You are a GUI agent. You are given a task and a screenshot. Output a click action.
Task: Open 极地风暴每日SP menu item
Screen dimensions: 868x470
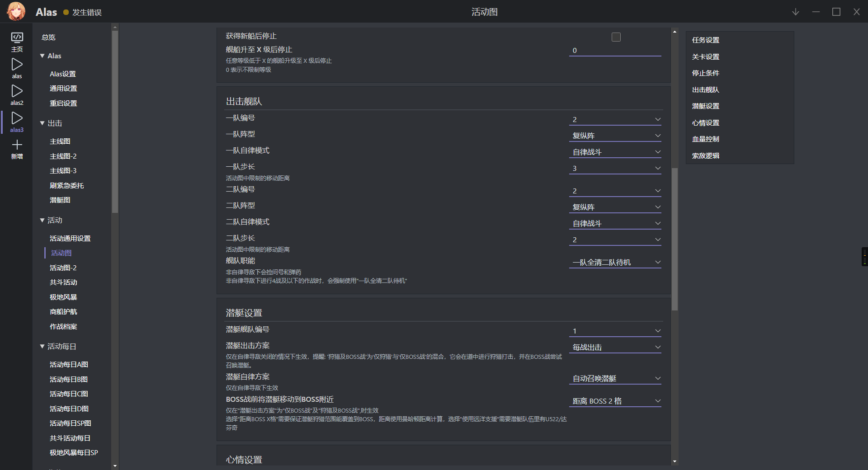click(x=74, y=452)
